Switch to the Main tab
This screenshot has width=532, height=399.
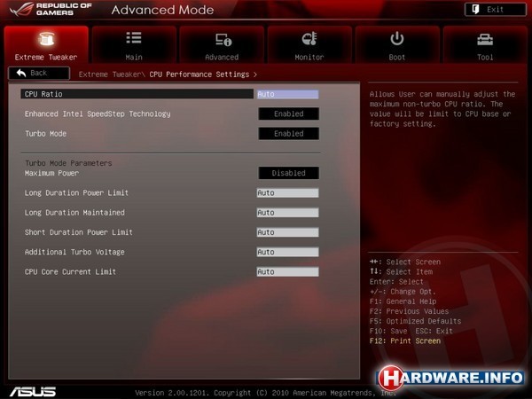pos(134,44)
